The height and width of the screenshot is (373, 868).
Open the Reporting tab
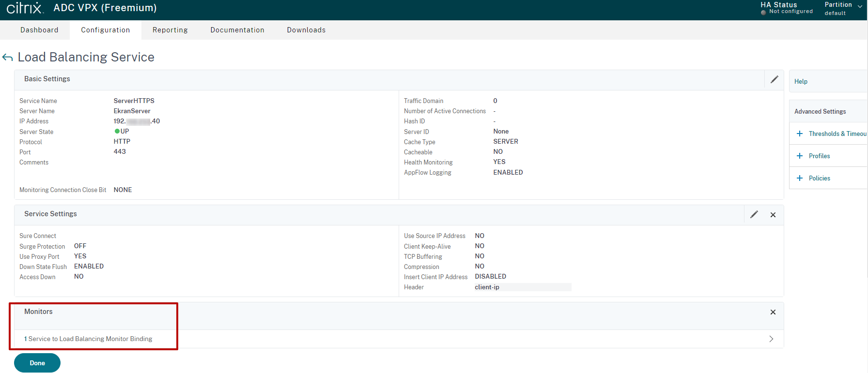click(170, 30)
